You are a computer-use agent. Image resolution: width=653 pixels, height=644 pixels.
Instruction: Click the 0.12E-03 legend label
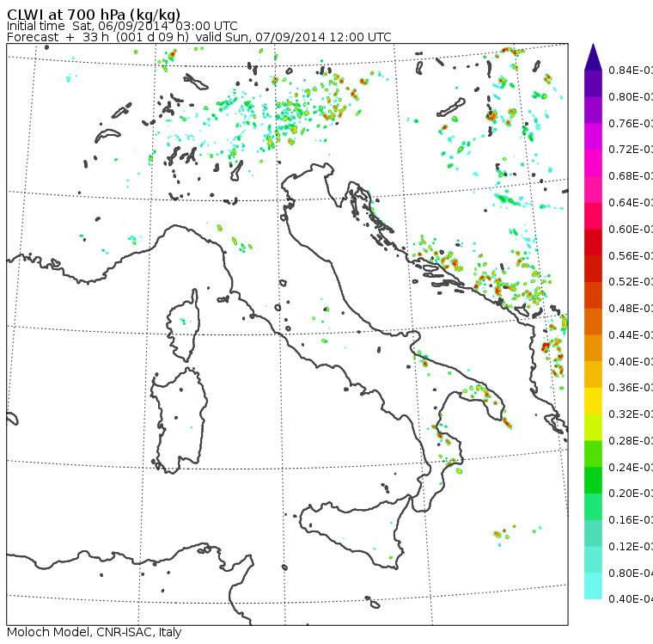pos(630,547)
